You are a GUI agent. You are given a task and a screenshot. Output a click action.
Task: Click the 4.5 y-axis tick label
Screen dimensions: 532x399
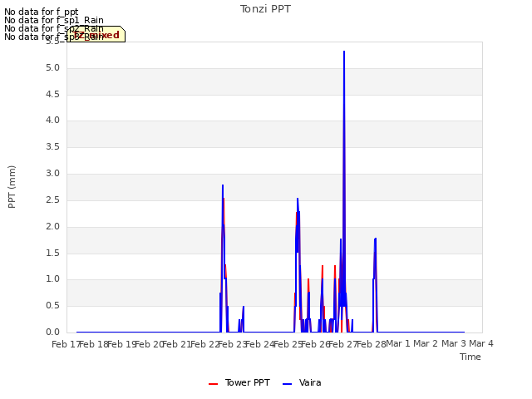click(52, 94)
